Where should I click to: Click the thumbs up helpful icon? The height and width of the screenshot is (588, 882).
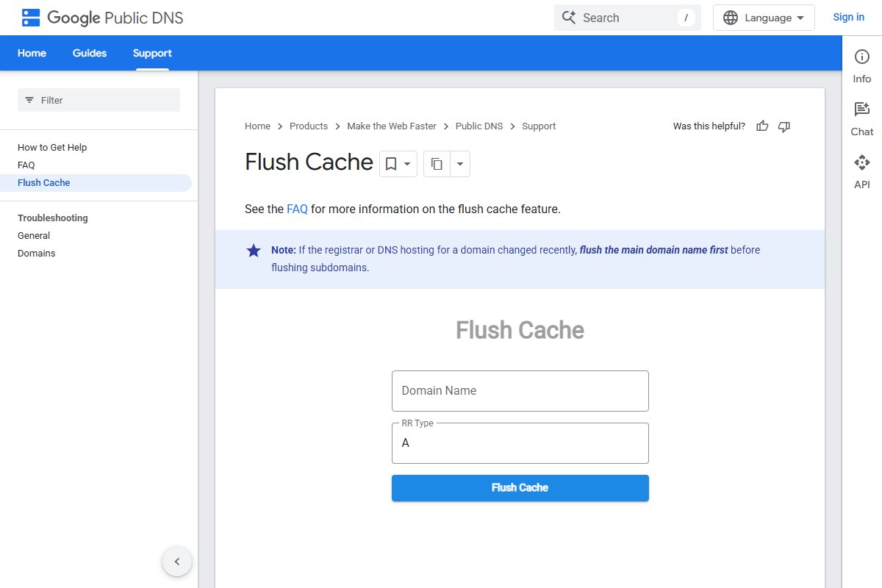click(x=762, y=126)
